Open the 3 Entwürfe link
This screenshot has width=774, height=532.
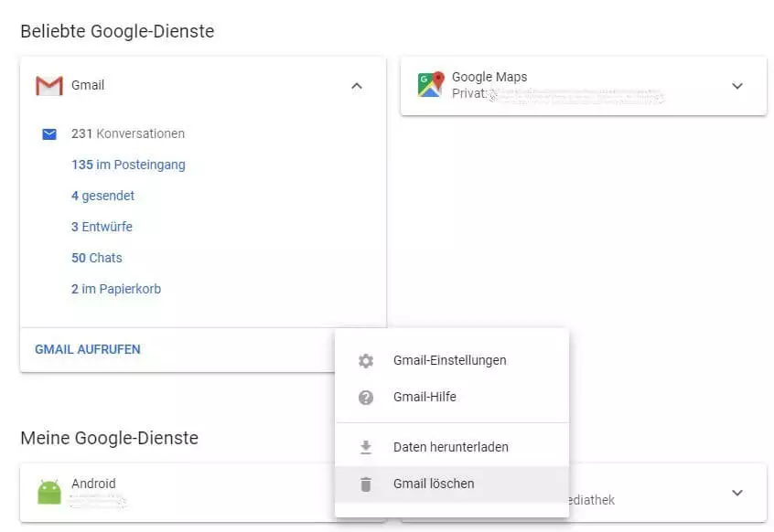tap(102, 227)
